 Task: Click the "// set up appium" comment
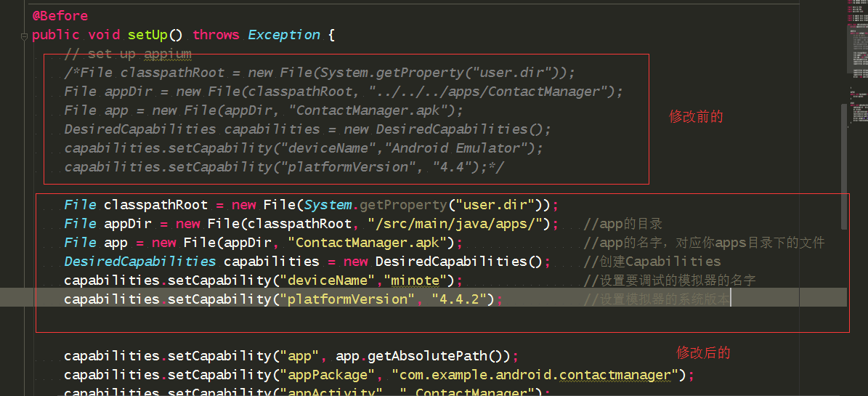pos(127,54)
